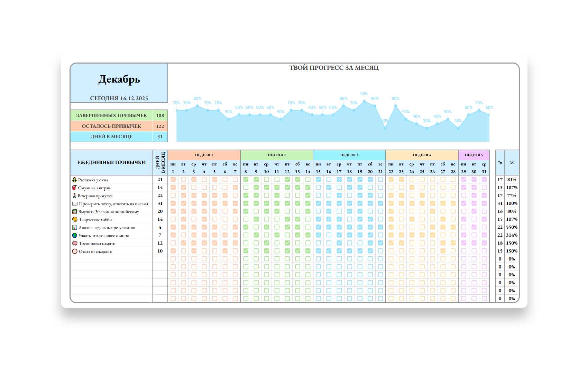Check day 2 box for Растяжка у окна

pyautogui.click(x=183, y=179)
